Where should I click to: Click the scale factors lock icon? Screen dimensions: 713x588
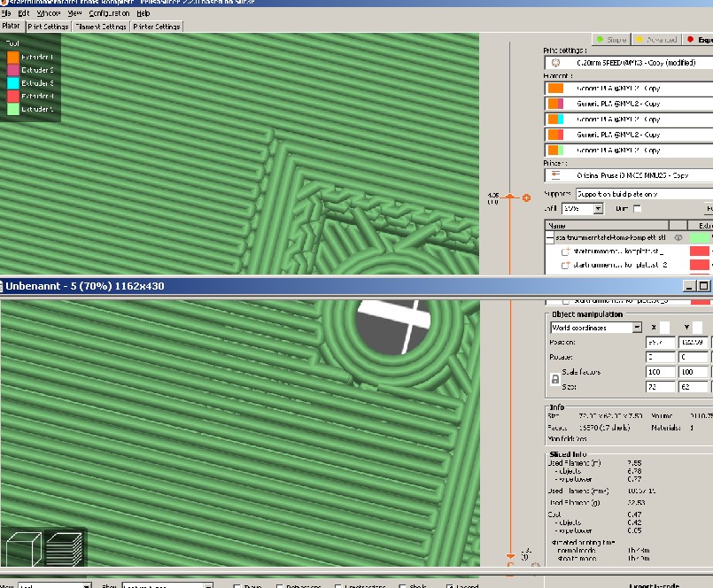(x=554, y=379)
